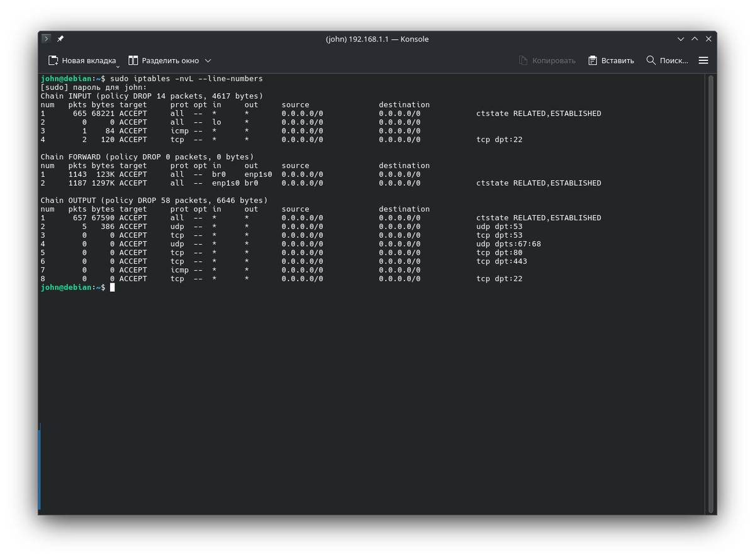Click the Split Window icon

[x=133, y=60]
